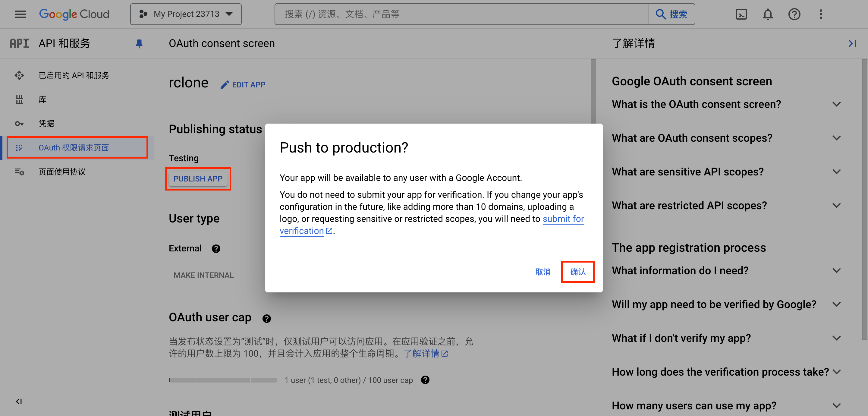This screenshot has height=416, width=868.
Task: Activate Cloud Shell terminal icon
Action: tap(741, 14)
